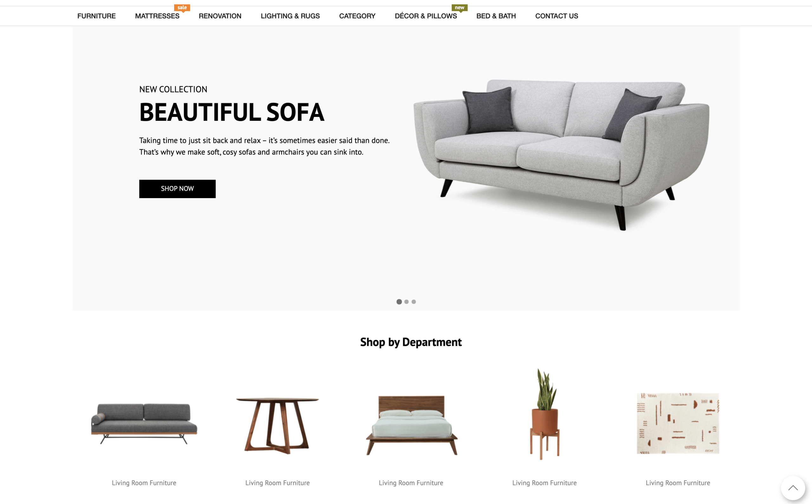Select the wooden bed frame thumbnail
This screenshot has width=812, height=504.
tap(411, 425)
